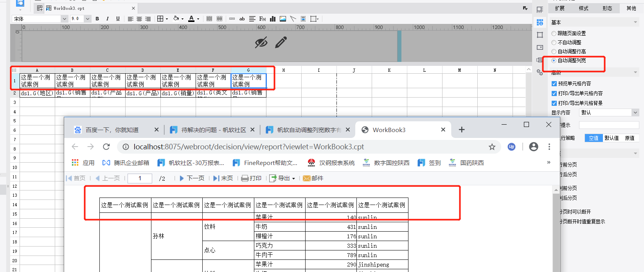Image resolution: width=644 pixels, height=272 pixels.
Task: Click the floating element icon
Action: (x=313, y=19)
